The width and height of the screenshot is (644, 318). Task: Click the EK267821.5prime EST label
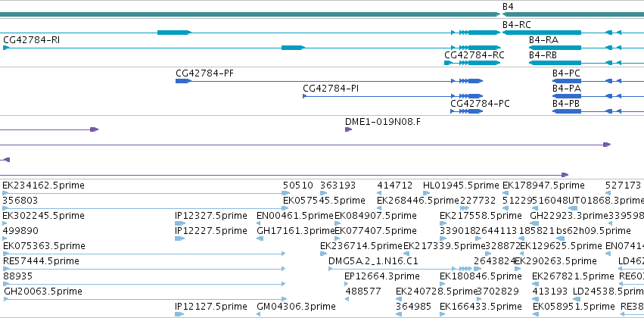point(573,276)
